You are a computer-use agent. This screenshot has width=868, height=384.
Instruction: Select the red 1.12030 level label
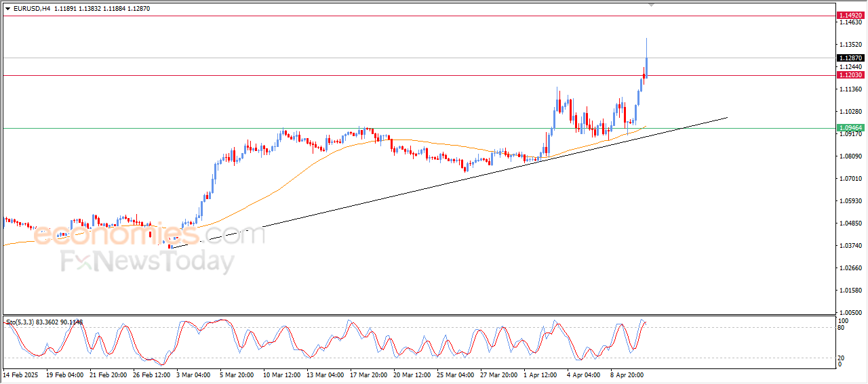(850, 75)
